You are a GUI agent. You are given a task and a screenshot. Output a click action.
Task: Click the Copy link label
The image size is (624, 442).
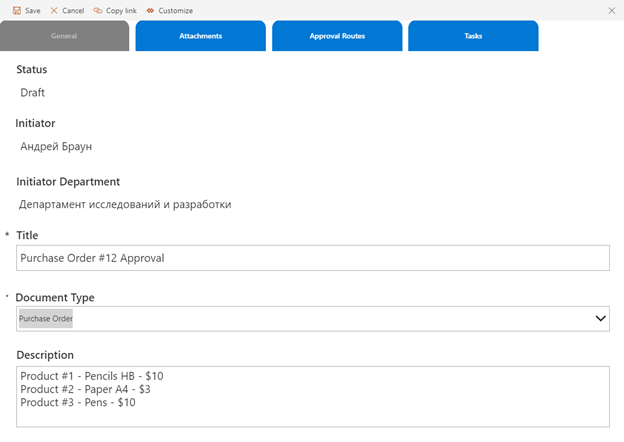[121, 11]
